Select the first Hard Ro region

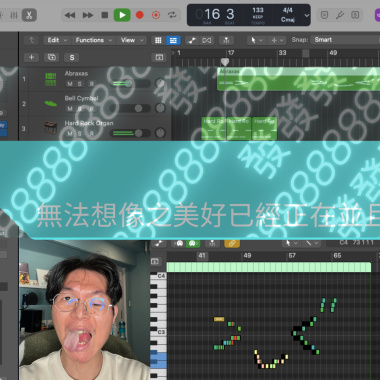tap(214, 128)
